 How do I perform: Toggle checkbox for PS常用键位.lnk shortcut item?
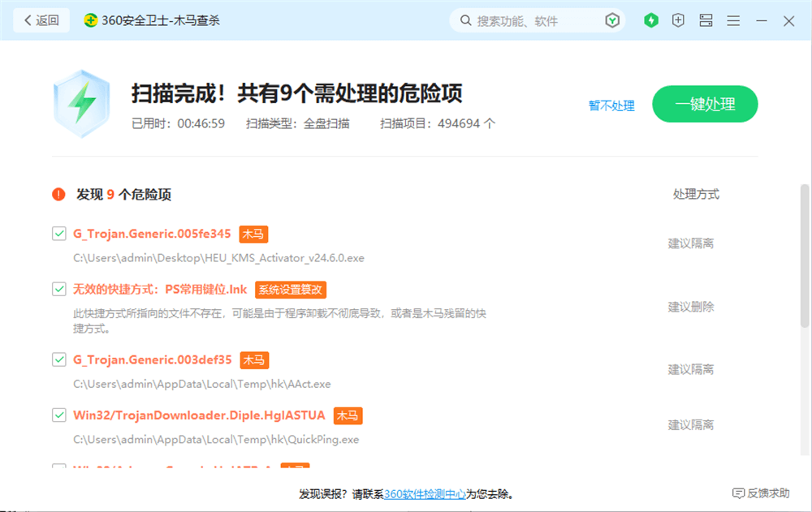click(59, 289)
